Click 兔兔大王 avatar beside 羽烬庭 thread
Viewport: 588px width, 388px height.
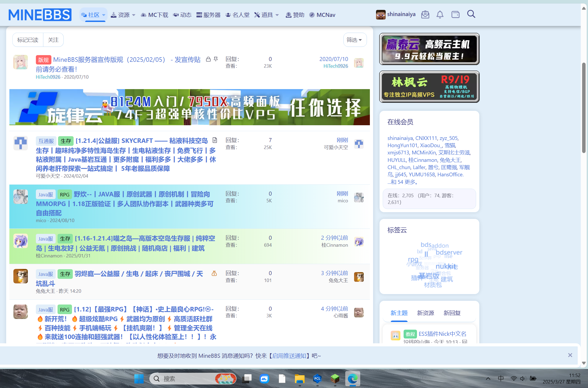tap(21, 276)
